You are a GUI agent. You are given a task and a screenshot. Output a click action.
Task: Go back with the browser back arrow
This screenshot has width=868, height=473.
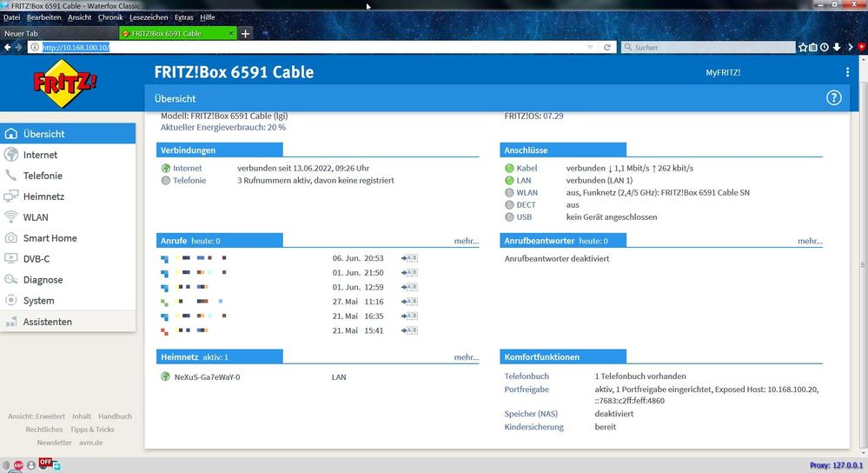tap(7, 47)
